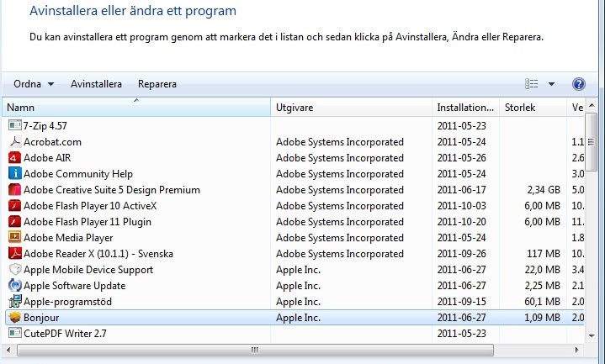605x364 pixels.
Task: Click the Reparera toolbar button
Action: point(157,84)
